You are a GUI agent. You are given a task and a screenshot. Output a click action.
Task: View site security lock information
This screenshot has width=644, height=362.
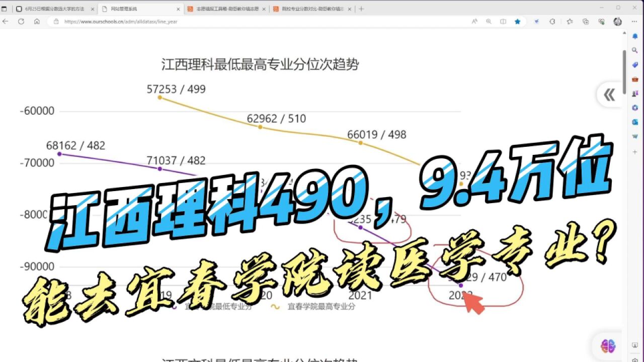[x=56, y=22]
